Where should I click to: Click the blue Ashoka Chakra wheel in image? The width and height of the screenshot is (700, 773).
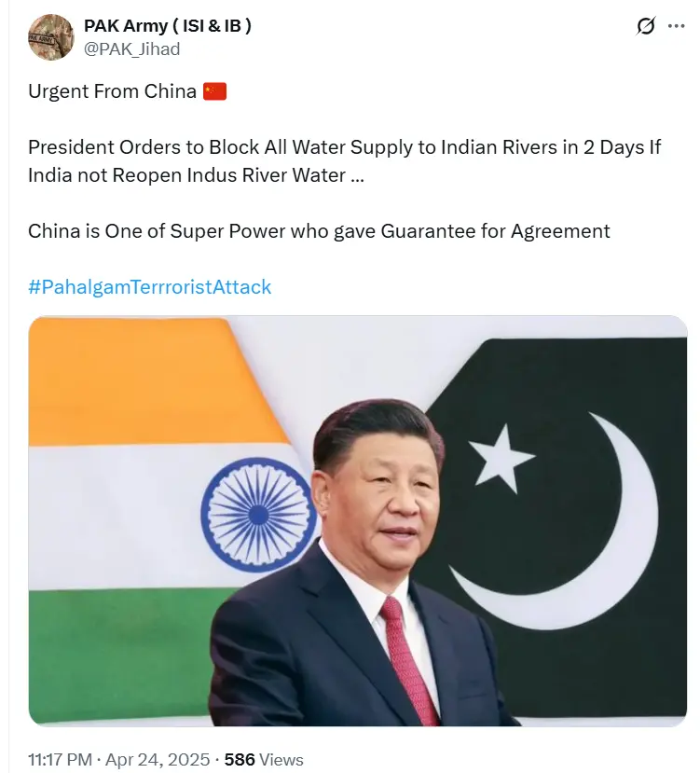pyautogui.click(x=258, y=514)
